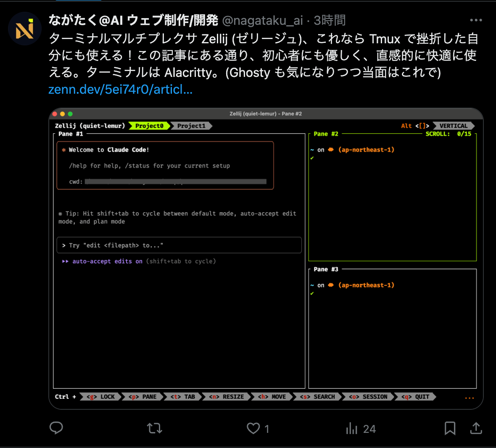This screenshot has width=496, height=448.
Task: Click the @nagataku_ai handle
Action: [263, 21]
